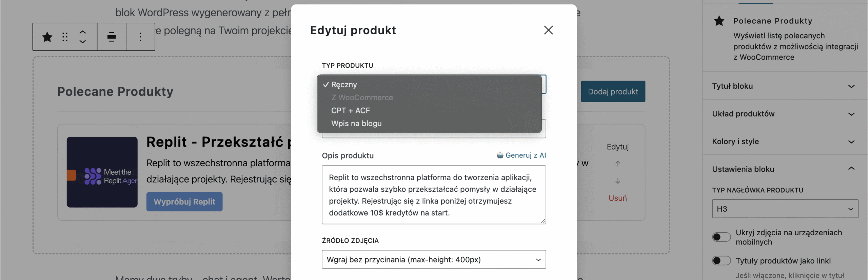
Task: Move the Replit product down using the arrow icon
Action: point(618,181)
